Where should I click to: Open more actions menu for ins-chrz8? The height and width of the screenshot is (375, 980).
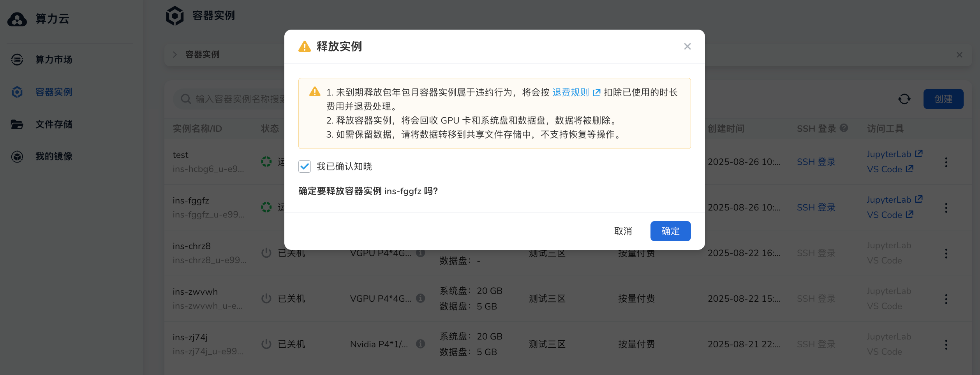click(x=946, y=253)
